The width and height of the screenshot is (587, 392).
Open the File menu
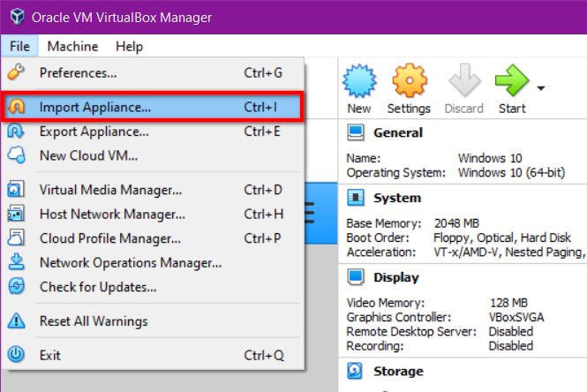[x=19, y=47]
